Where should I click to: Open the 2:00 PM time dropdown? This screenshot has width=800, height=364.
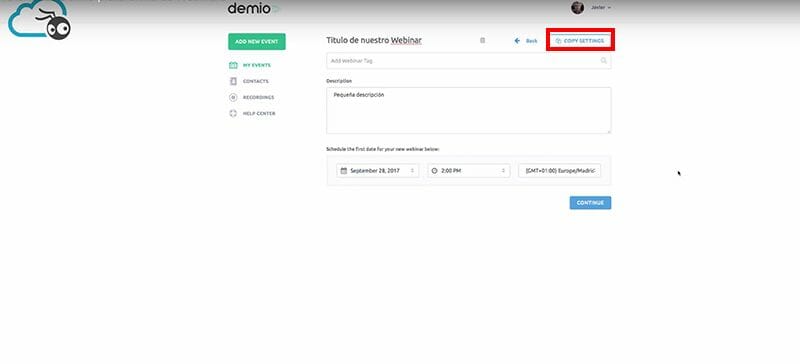(469, 171)
